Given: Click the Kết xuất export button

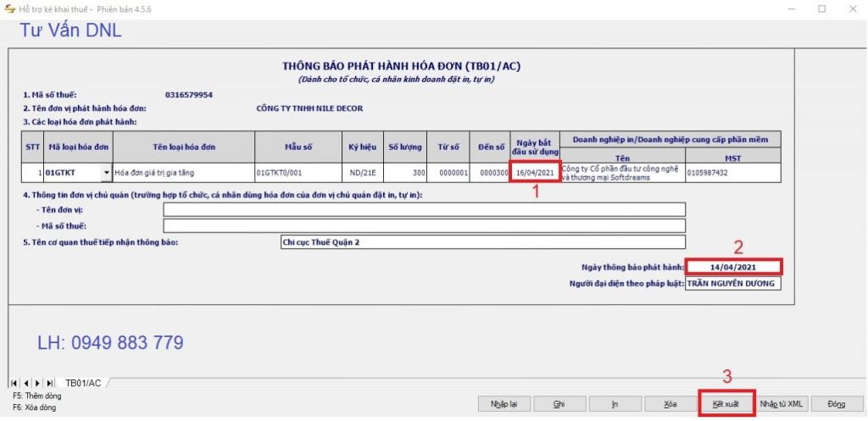Looking at the screenshot, I should (726, 404).
